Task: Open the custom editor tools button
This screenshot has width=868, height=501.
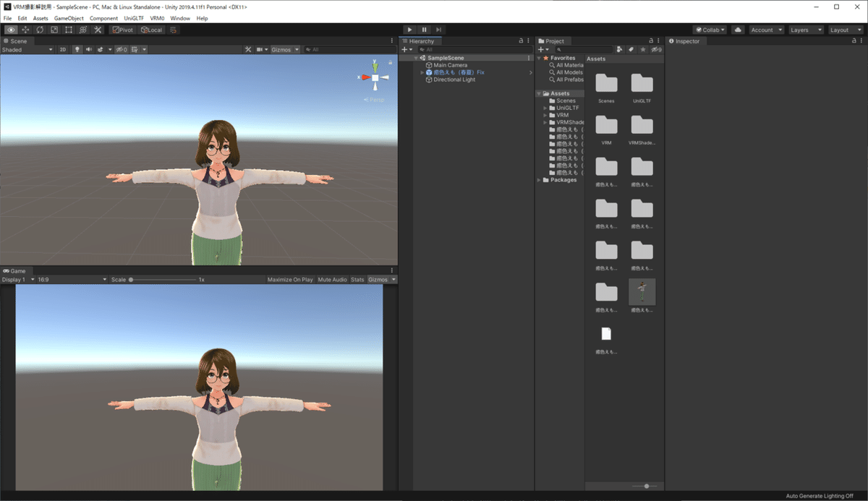Action: pos(98,30)
